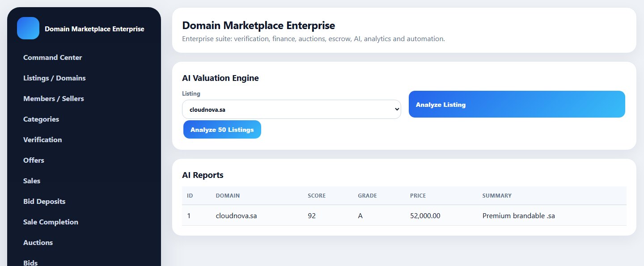
Task: Click the main Domain Marketplace Enterprise heading
Action: click(x=258, y=25)
